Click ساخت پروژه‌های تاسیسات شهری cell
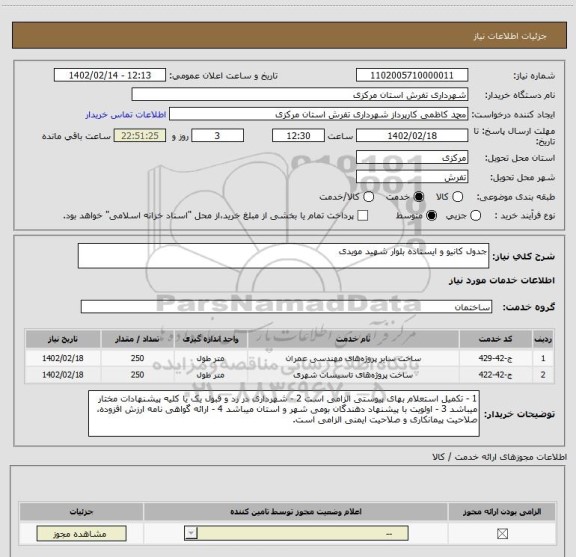The width and height of the screenshot is (576, 557). pyautogui.click(x=353, y=375)
